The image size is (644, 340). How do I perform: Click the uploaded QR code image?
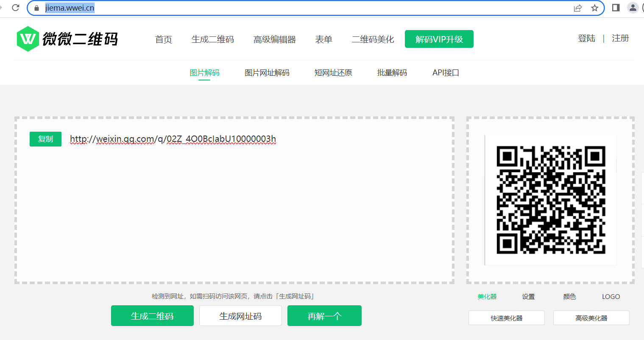click(x=551, y=200)
